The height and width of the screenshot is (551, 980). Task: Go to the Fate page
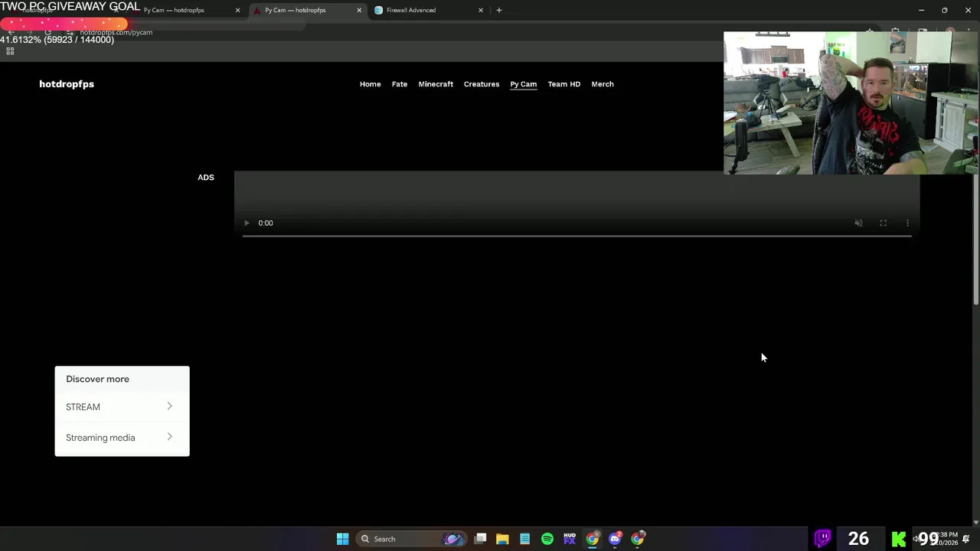[x=400, y=84]
